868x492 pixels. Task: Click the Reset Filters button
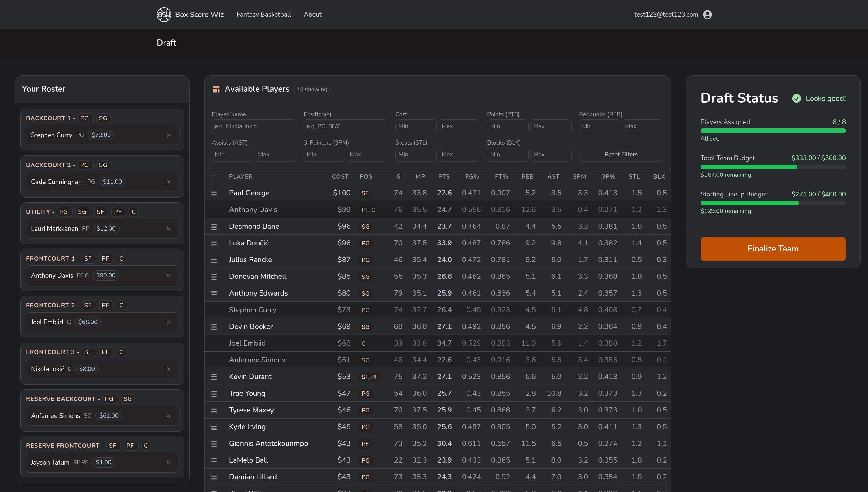[621, 154]
